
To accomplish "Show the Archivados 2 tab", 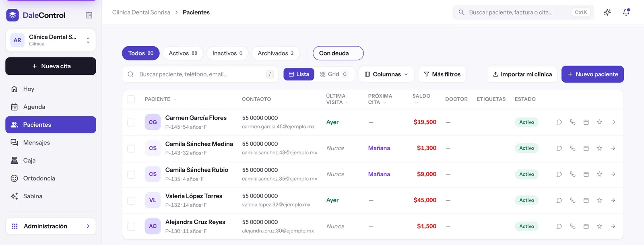I will (x=275, y=53).
